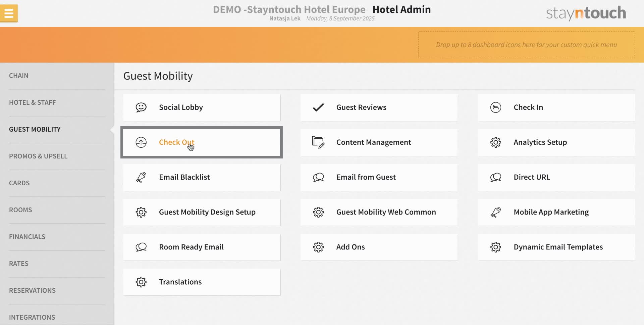
Task: Open the Dynamic Email Templates tile
Action: (556, 247)
